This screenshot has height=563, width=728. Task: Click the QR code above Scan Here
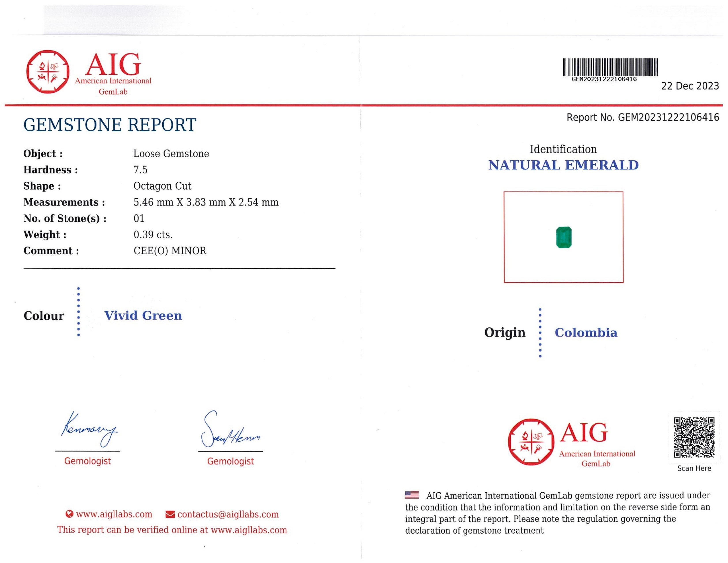694,437
